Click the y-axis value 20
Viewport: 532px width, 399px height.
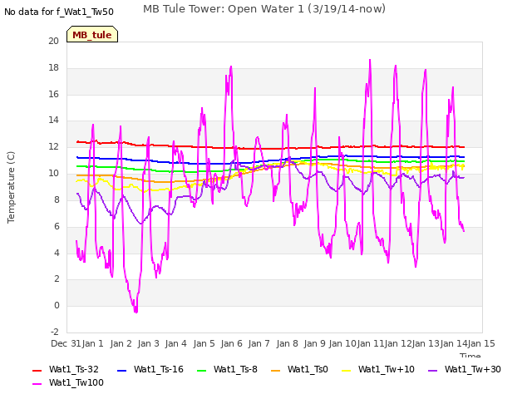53,41
